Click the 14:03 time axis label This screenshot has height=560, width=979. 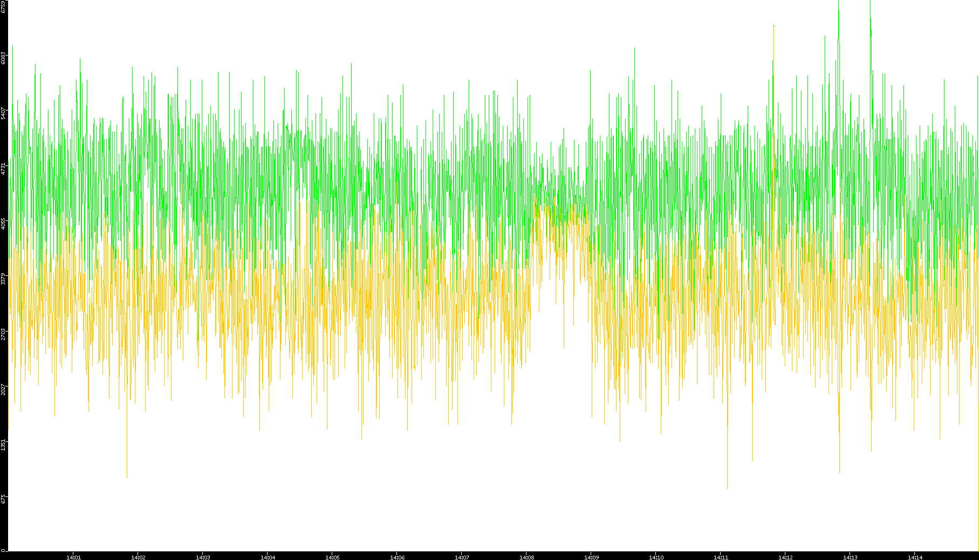[203, 557]
